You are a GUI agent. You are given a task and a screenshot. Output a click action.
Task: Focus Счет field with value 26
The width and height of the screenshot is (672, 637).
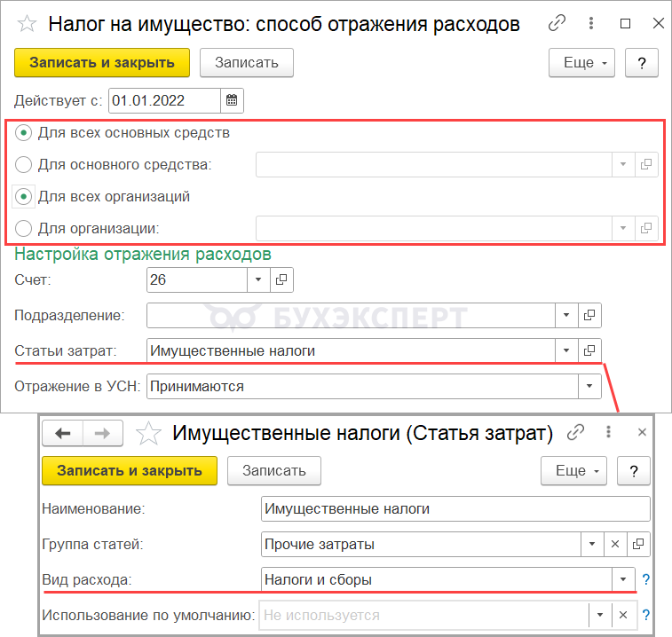(197, 279)
